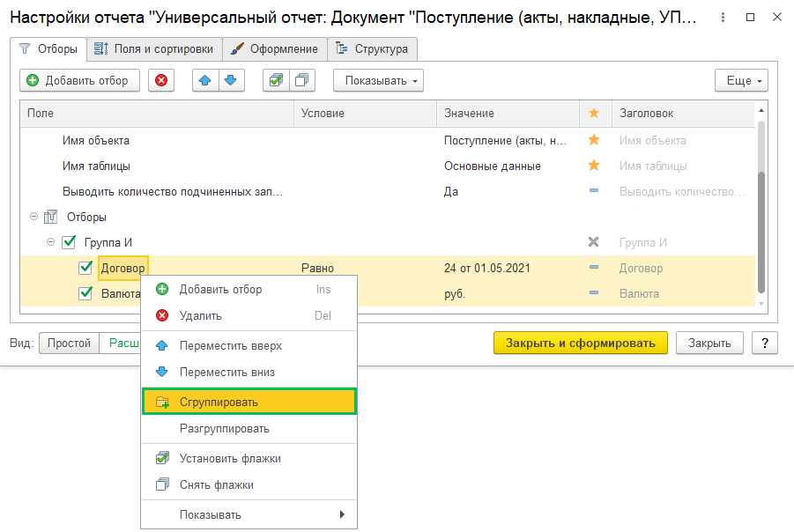Select the Имя объекта row
This screenshot has height=532, width=794.
point(388,140)
